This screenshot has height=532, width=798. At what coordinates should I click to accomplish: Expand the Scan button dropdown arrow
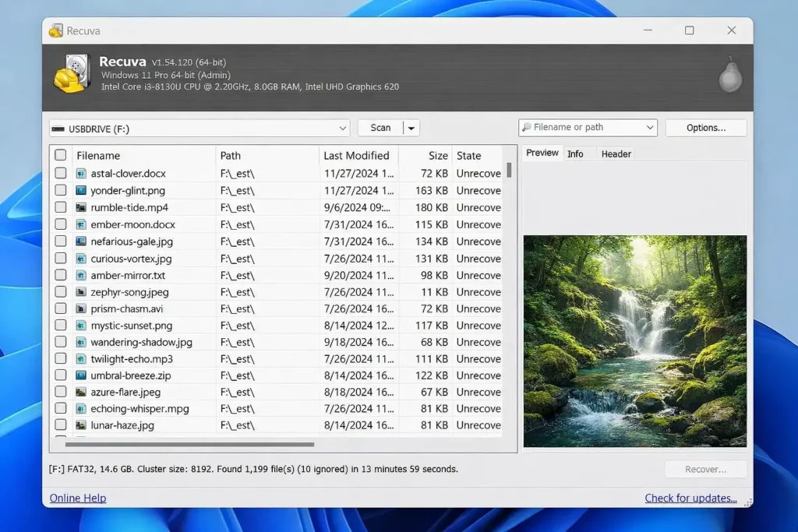pos(411,128)
